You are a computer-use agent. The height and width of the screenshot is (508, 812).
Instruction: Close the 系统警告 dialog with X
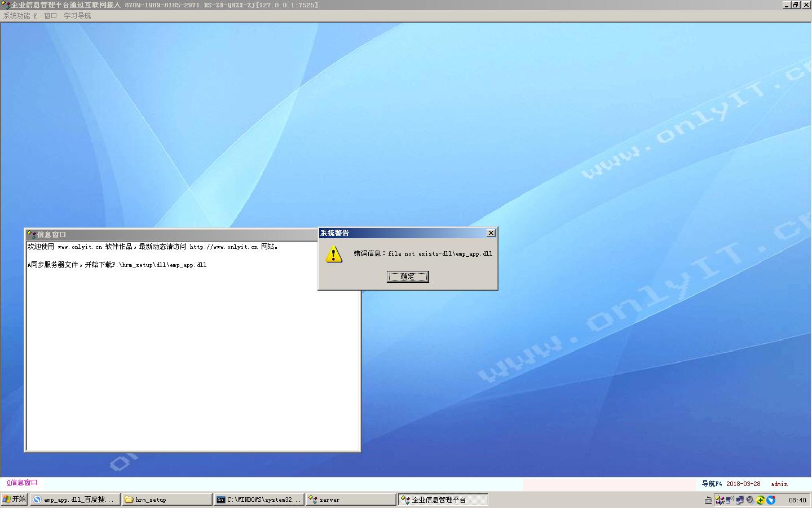coord(491,233)
